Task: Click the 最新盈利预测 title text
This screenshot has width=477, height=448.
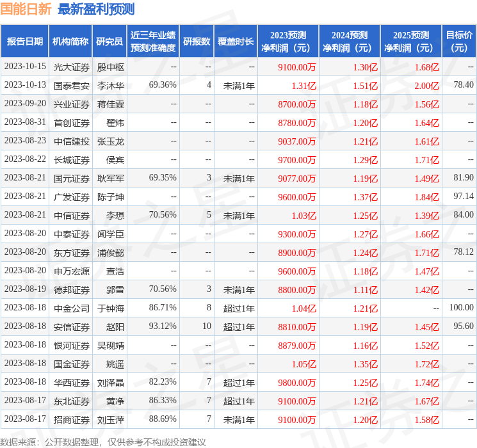Action: (x=96, y=9)
